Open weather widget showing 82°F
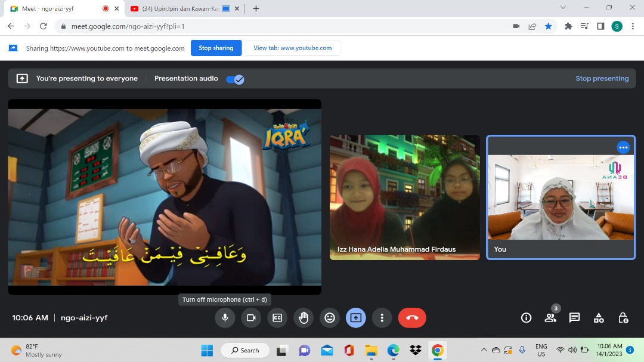Screen dimensions: 644x362 click(x=36, y=351)
